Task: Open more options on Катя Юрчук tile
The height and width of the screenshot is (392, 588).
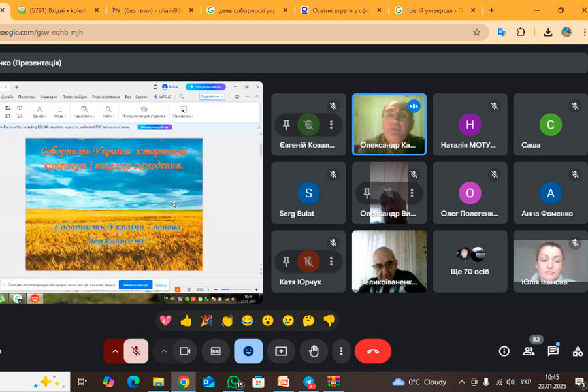Action: (x=331, y=261)
